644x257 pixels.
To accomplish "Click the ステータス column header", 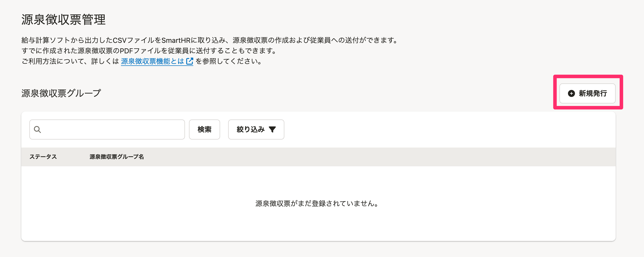I will [x=43, y=157].
